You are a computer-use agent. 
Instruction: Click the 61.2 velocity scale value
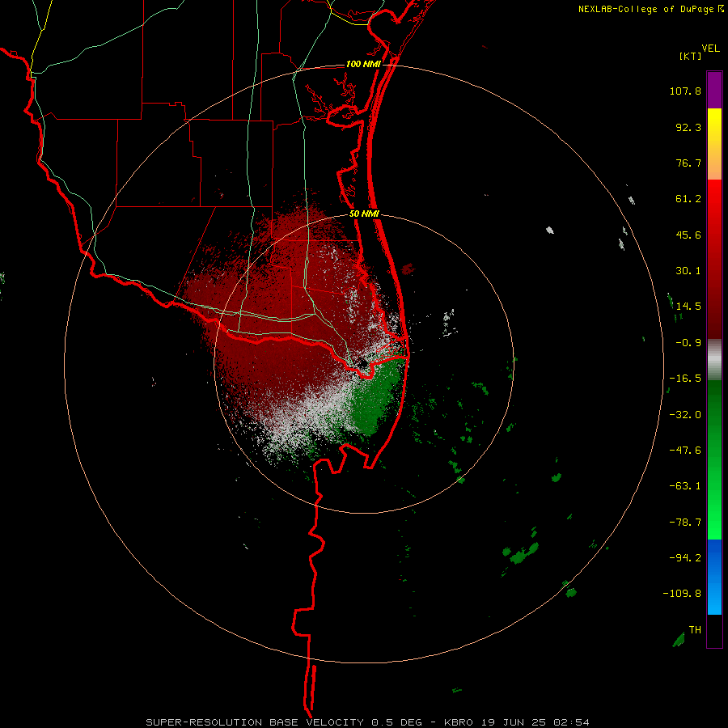[688, 199]
